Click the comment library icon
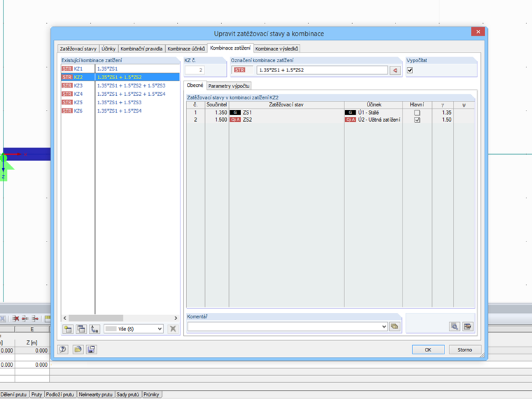 click(x=394, y=326)
